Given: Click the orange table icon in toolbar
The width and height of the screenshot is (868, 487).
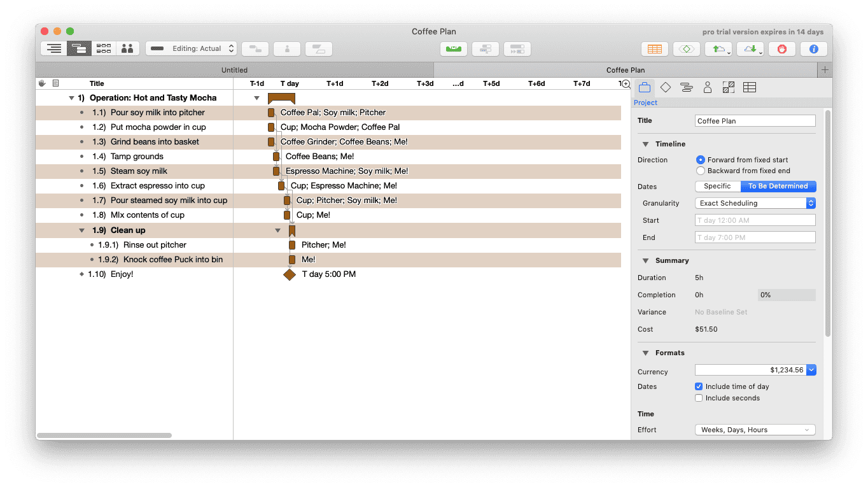Looking at the screenshot, I should [654, 49].
